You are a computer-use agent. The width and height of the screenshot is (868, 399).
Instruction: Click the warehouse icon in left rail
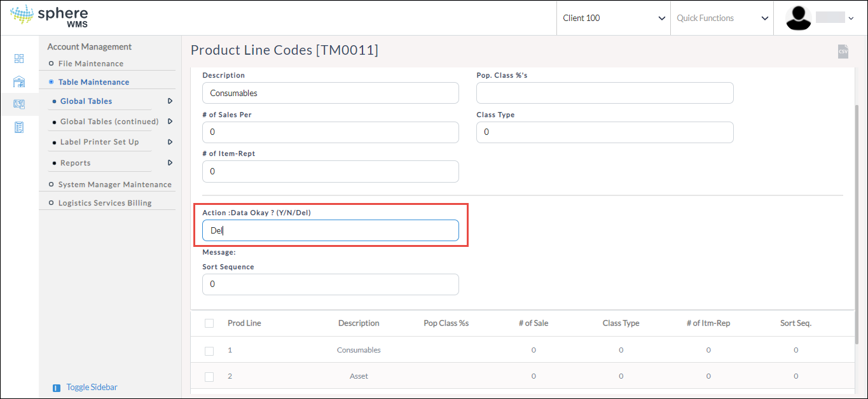19,81
